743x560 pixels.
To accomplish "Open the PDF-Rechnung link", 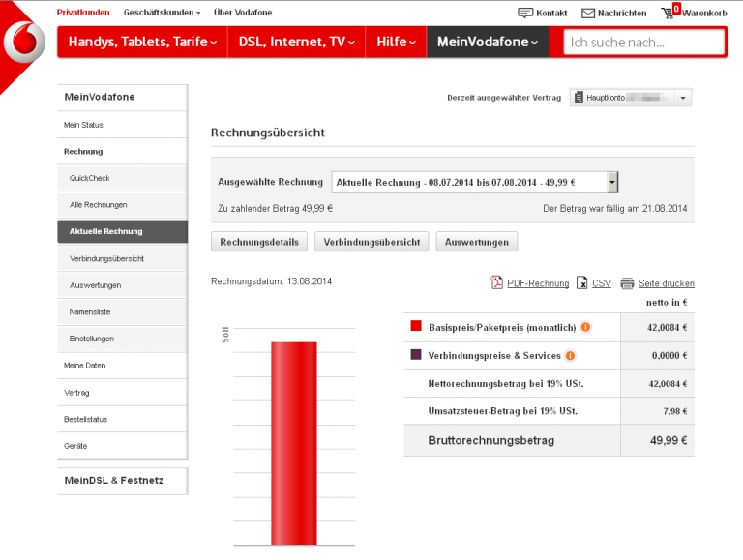I will (x=538, y=283).
